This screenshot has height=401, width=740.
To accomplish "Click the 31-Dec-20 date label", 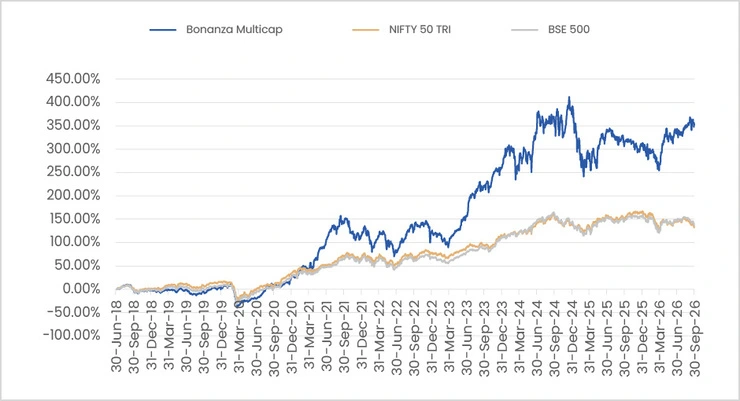I will click(292, 336).
